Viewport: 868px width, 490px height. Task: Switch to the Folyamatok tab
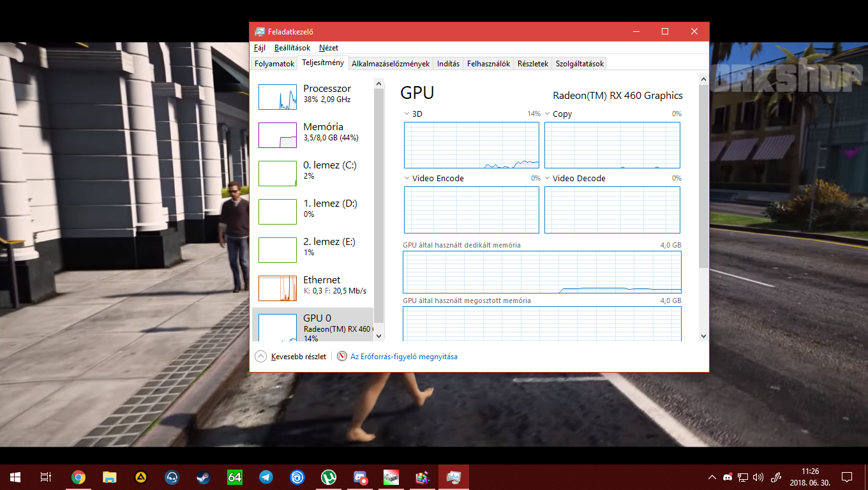point(274,64)
